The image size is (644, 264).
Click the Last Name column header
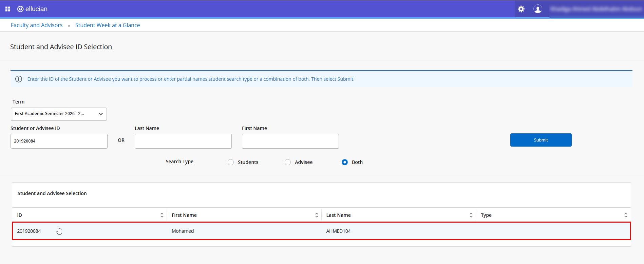[339, 215]
